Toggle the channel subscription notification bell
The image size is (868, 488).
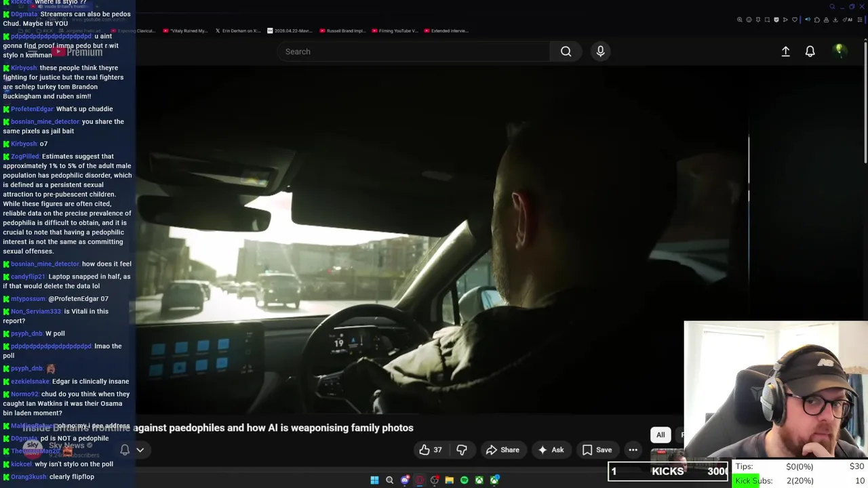coord(125,449)
